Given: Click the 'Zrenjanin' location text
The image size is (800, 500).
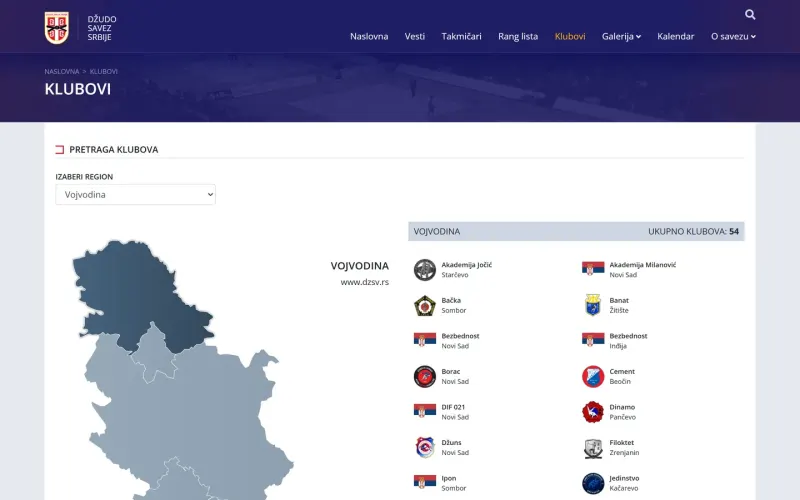Looking at the screenshot, I should point(624,453).
